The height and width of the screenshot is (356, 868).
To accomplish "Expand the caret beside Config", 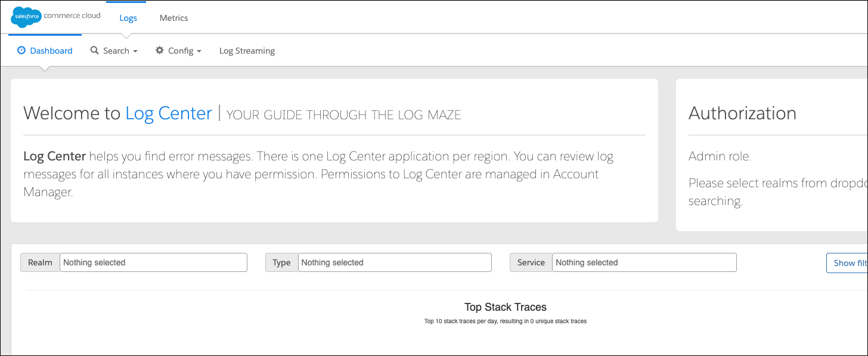I will [199, 51].
